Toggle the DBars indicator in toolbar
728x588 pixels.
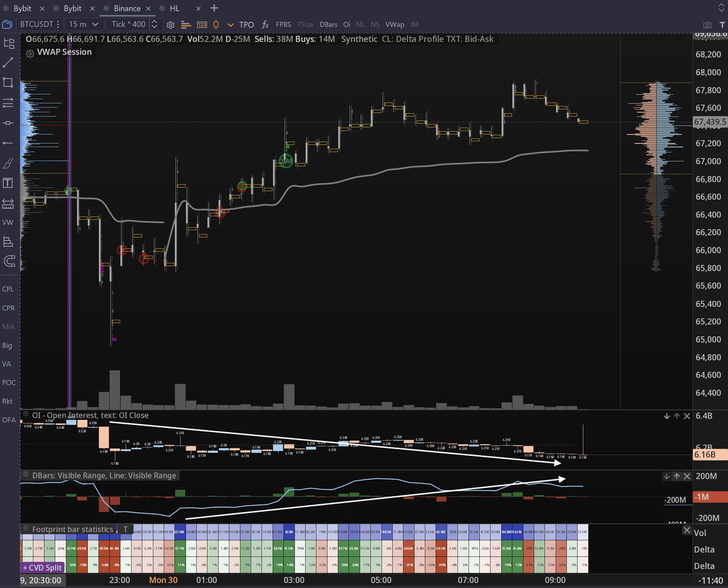(x=328, y=25)
